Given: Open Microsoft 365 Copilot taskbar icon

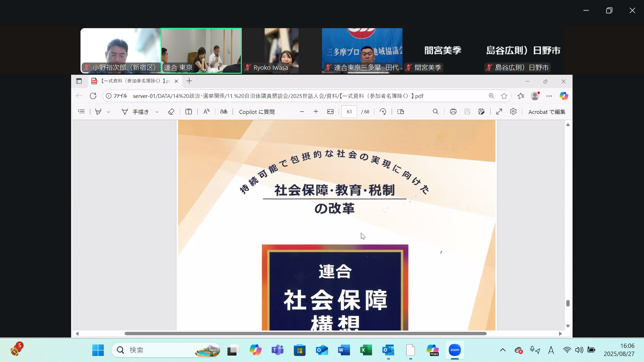Looking at the screenshot, I should 433,350.
